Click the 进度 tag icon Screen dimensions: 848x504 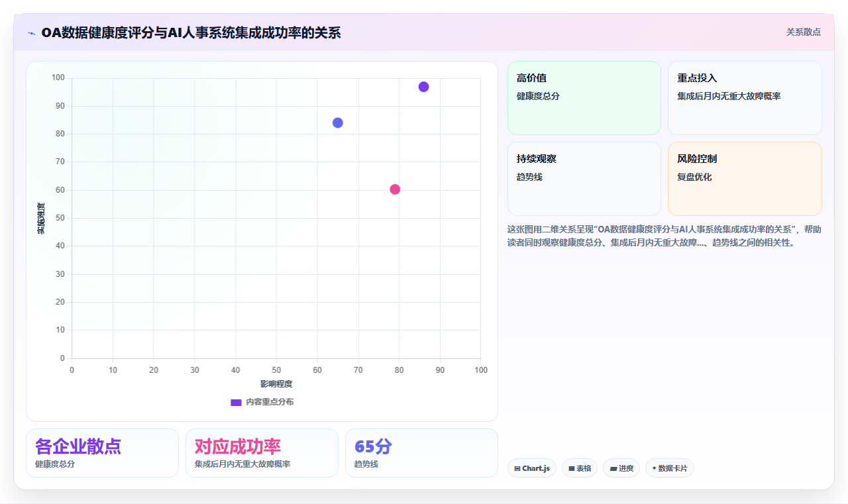coord(613,468)
